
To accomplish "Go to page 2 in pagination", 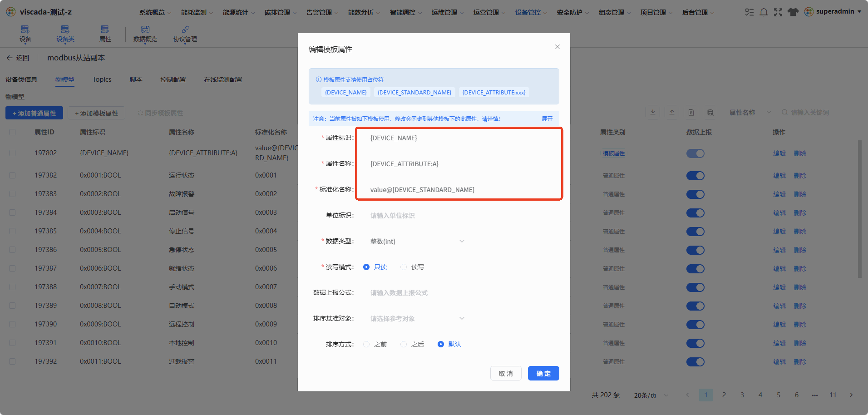I will [x=724, y=395].
